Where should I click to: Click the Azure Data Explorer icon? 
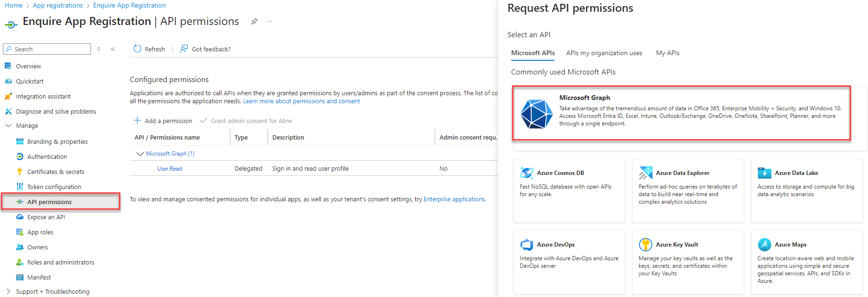point(645,173)
